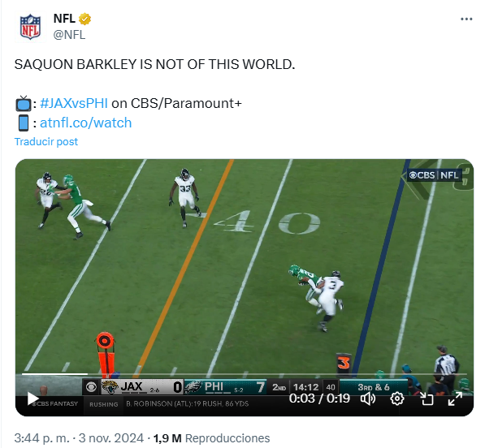Toggle picture-in-picture mode icon
Viewport: 485px width, 448px height.
pos(427,398)
